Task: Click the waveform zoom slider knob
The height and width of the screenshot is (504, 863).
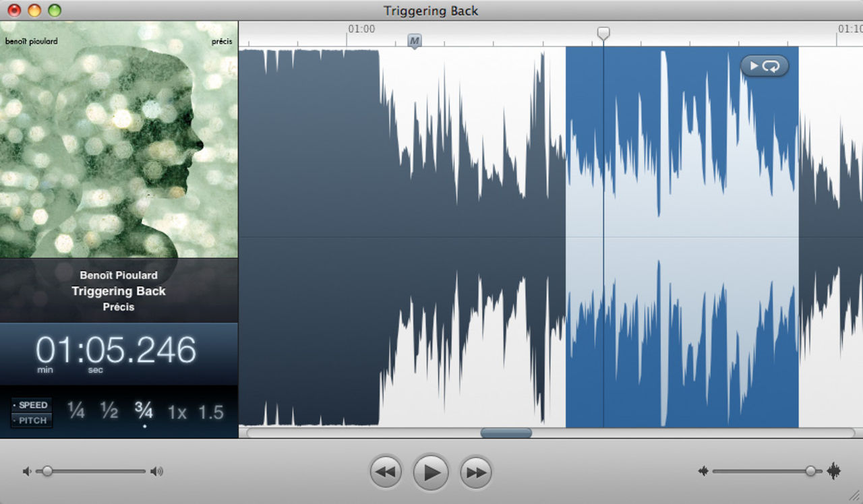Action: pyautogui.click(x=810, y=472)
